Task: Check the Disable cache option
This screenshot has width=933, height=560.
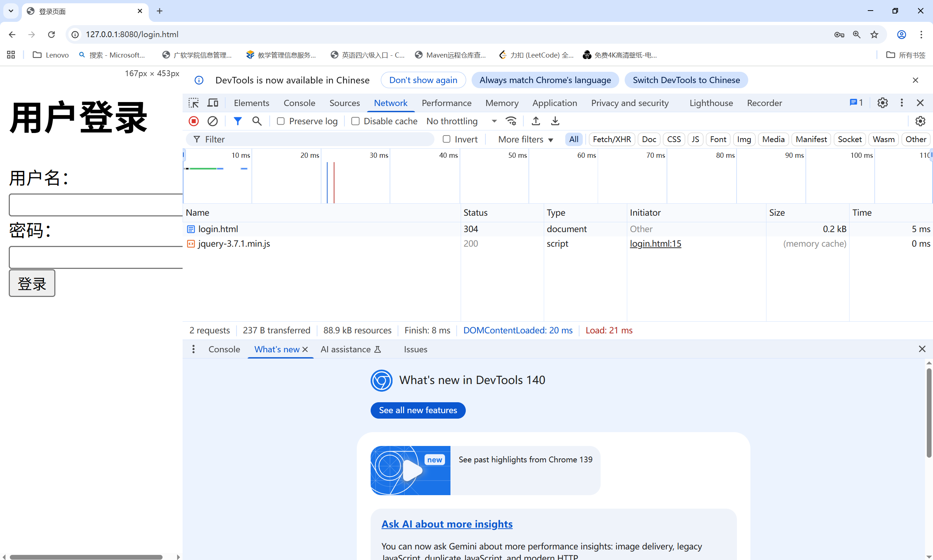Action: click(355, 121)
